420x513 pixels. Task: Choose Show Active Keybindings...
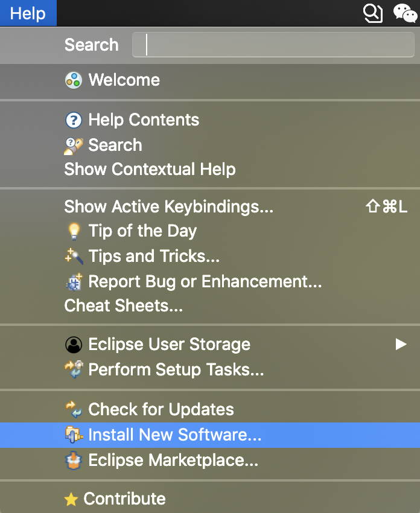pos(210,206)
